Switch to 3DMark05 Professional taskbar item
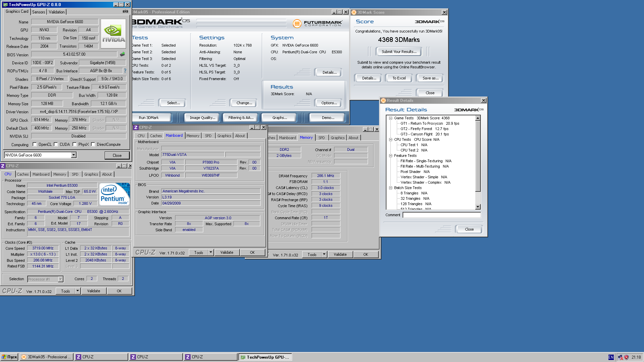Viewport: 644px width, 362px height. click(x=47, y=357)
